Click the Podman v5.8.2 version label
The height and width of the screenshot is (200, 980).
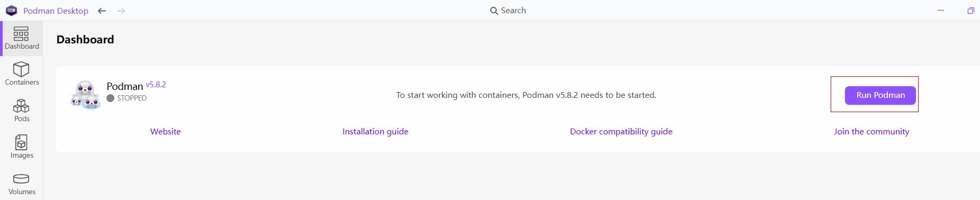tap(156, 85)
